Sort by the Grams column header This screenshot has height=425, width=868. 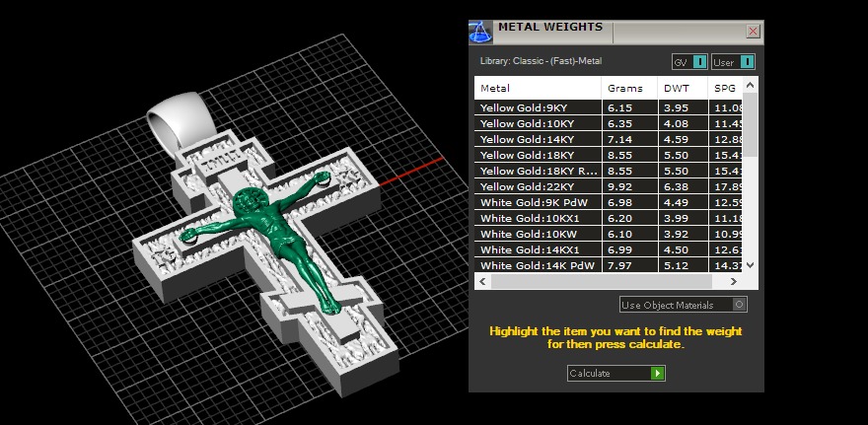(630, 88)
